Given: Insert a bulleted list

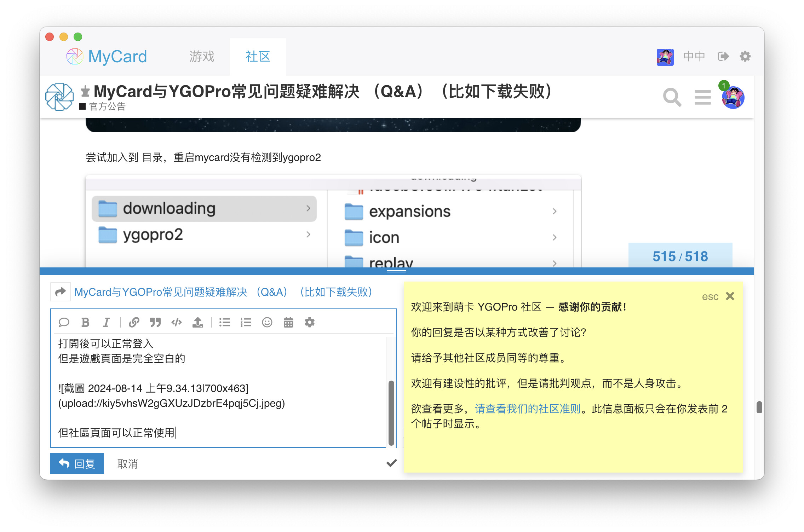Looking at the screenshot, I should coord(225,322).
